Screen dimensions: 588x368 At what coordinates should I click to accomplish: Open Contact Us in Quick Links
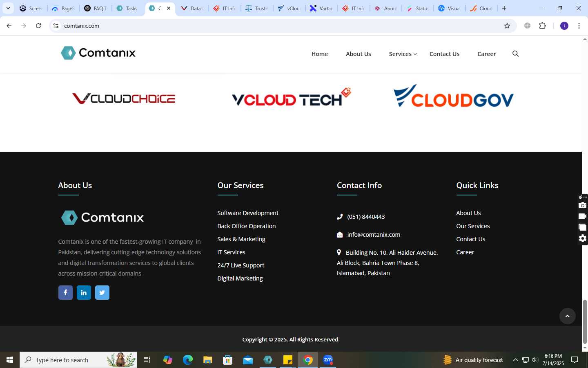[471, 239]
